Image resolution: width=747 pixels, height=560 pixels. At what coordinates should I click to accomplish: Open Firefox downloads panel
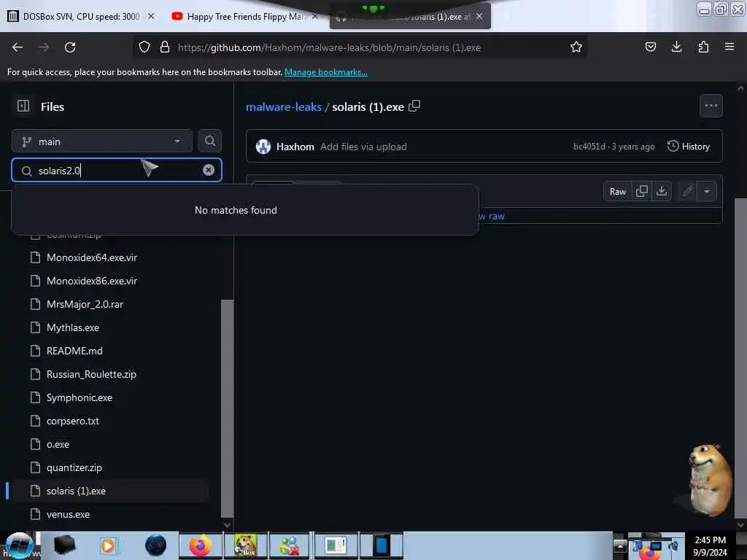676,47
